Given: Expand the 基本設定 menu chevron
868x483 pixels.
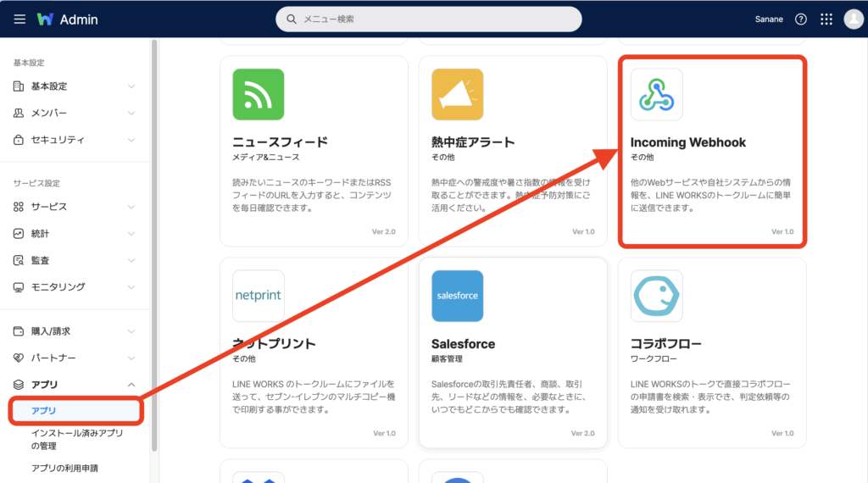Looking at the screenshot, I should tap(131, 86).
